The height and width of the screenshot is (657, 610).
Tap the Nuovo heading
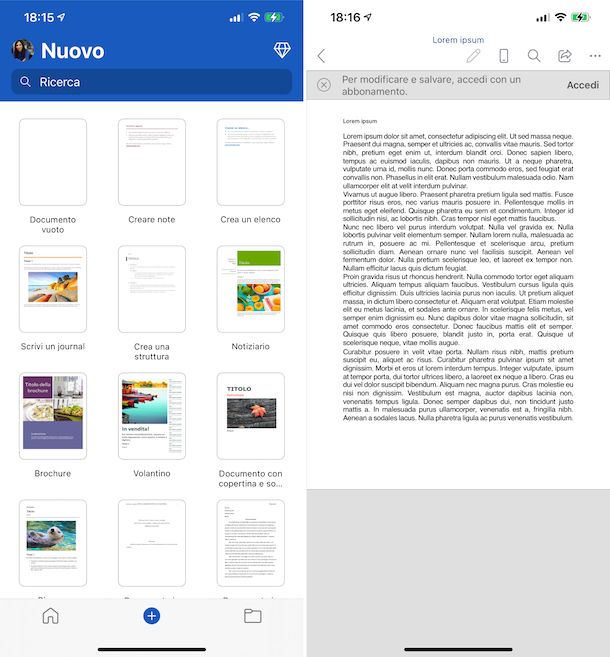72,51
